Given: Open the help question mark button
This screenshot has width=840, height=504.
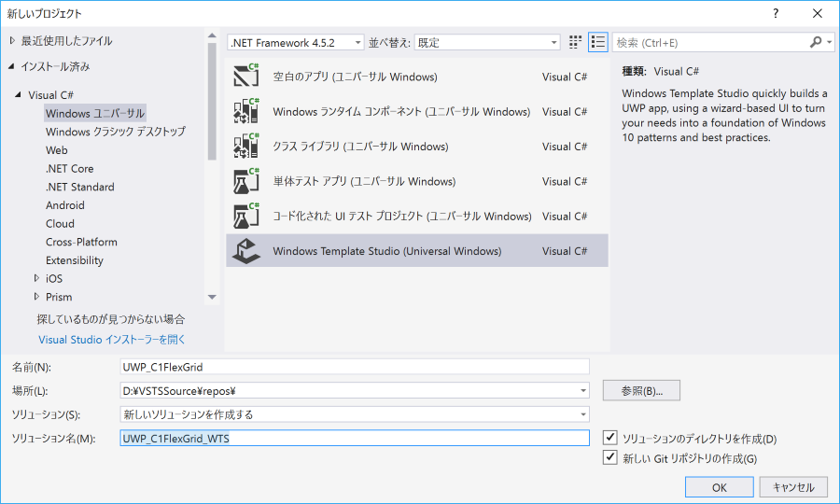Looking at the screenshot, I should (776, 13).
